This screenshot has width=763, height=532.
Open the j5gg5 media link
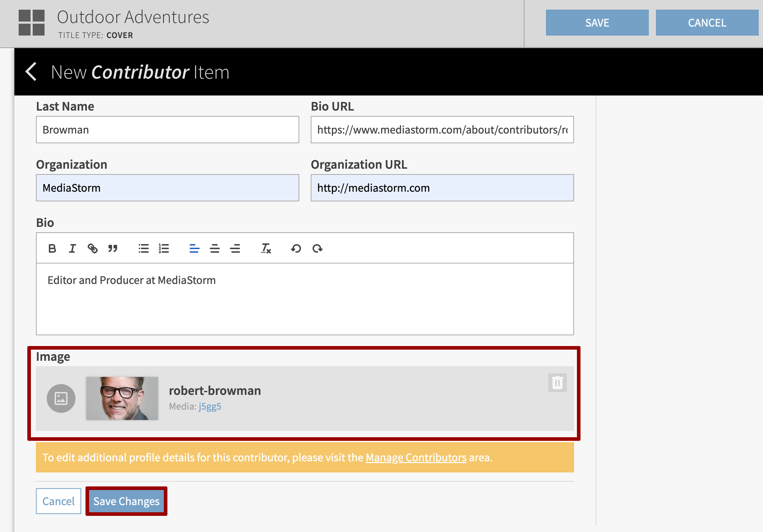(210, 406)
